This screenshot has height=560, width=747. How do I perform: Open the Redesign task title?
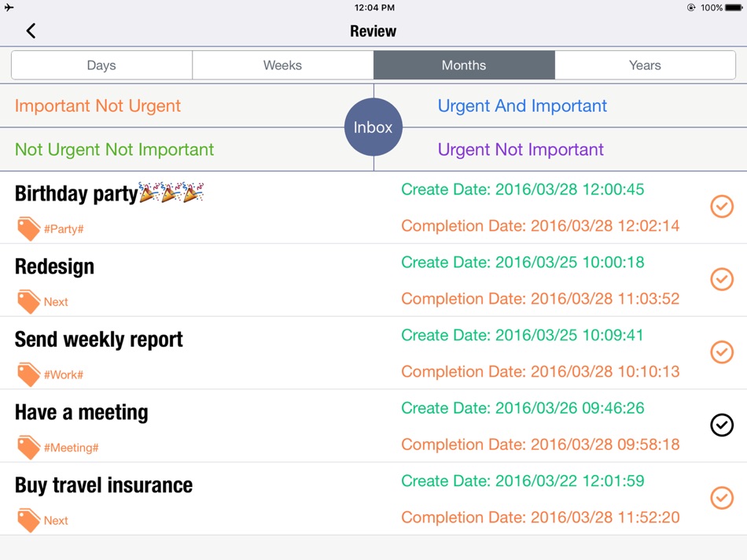[x=54, y=267]
